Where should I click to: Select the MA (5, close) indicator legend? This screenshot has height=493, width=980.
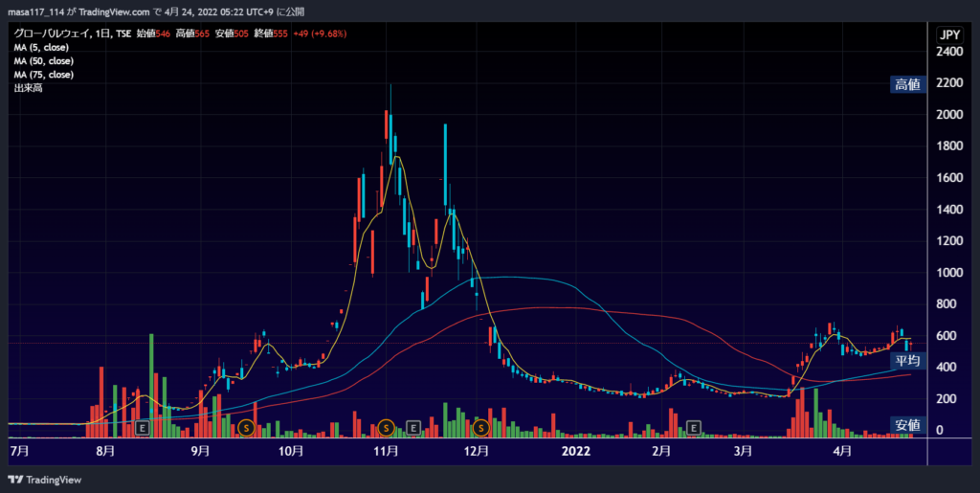point(41,48)
